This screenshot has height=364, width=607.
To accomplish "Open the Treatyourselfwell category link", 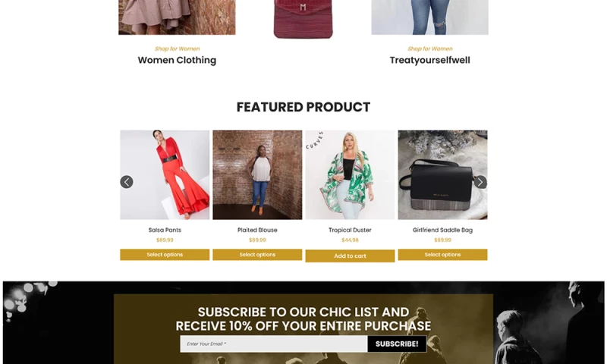I will point(429,60).
